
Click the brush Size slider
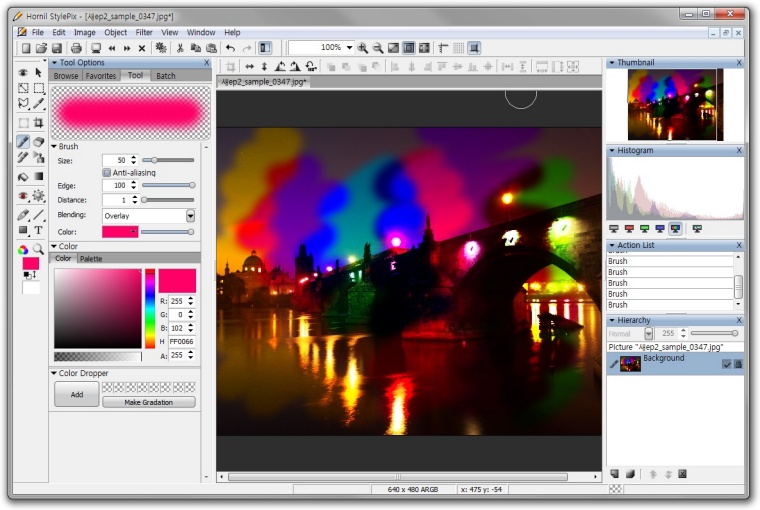[168, 160]
